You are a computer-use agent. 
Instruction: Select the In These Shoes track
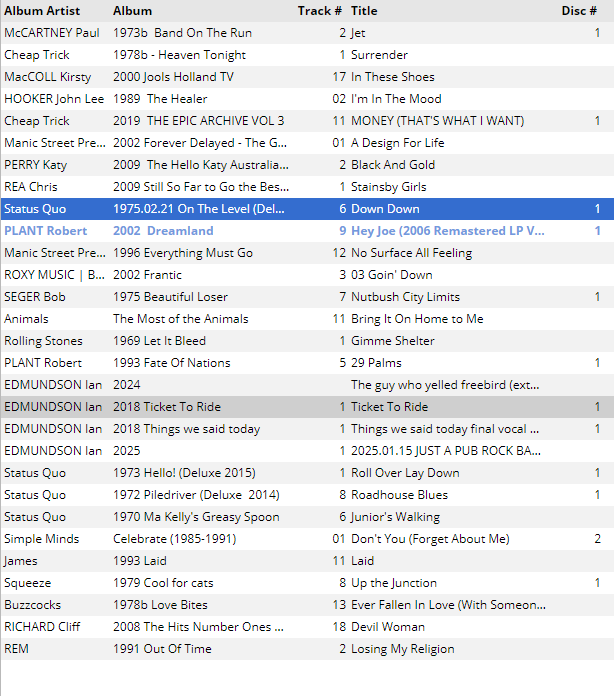(x=392, y=77)
